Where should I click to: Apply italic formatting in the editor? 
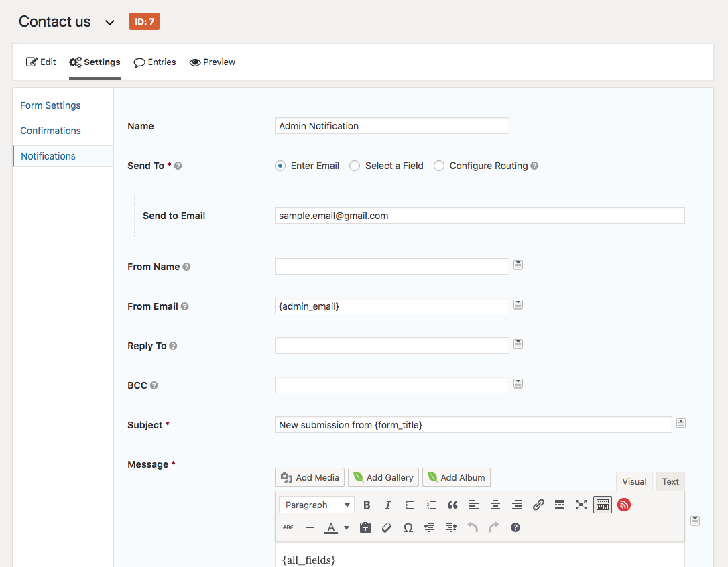[388, 505]
